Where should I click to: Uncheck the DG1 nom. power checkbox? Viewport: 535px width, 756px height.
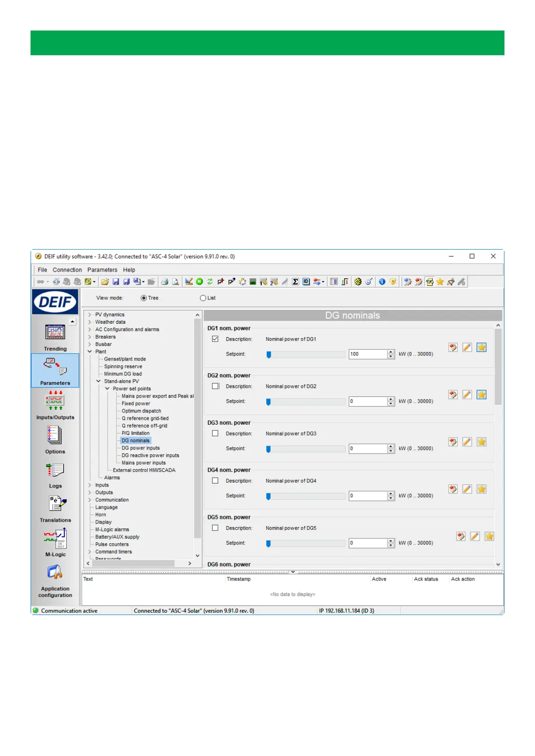point(215,339)
